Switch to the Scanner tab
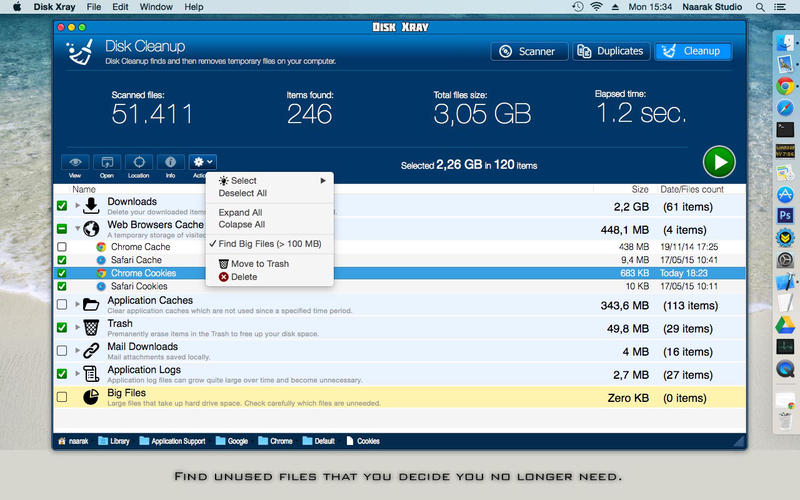The width and height of the screenshot is (800, 500). coord(529,51)
